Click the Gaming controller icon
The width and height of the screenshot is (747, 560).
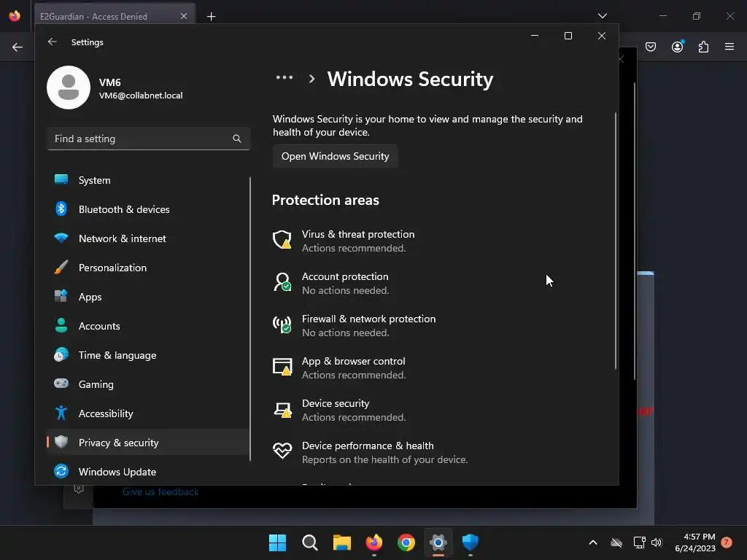61,384
